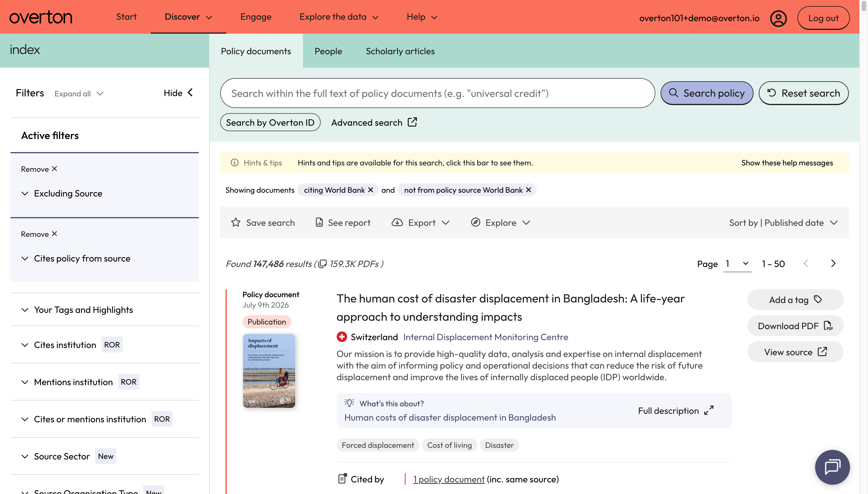Image resolution: width=868 pixels, height=494 pixels.
Task: Open the user account profile icon
Action: click(778, 18)
